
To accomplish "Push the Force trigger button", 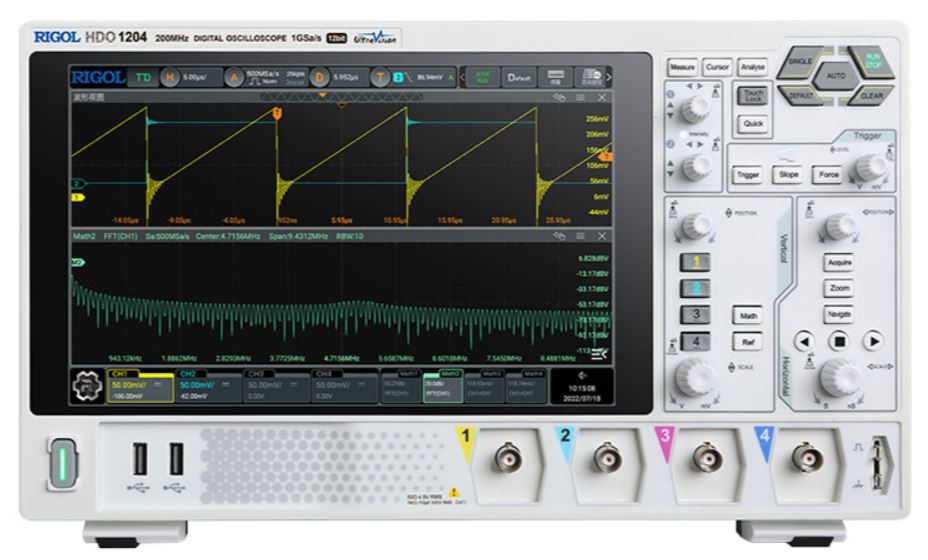I will pyautogui.click(x=828, y=175).
